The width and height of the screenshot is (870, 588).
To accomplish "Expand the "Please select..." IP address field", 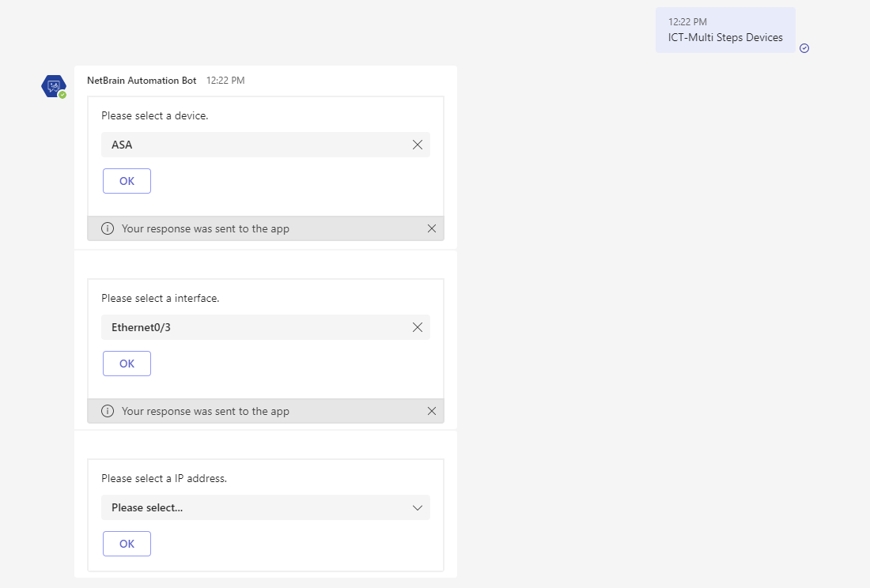I will click(253, 507).
